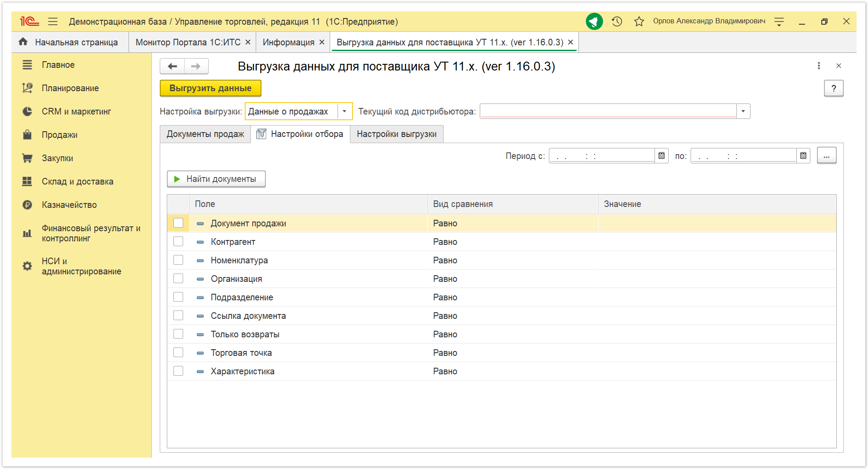
Task: Open calendar for Период с date
Action: coord(662,155)
